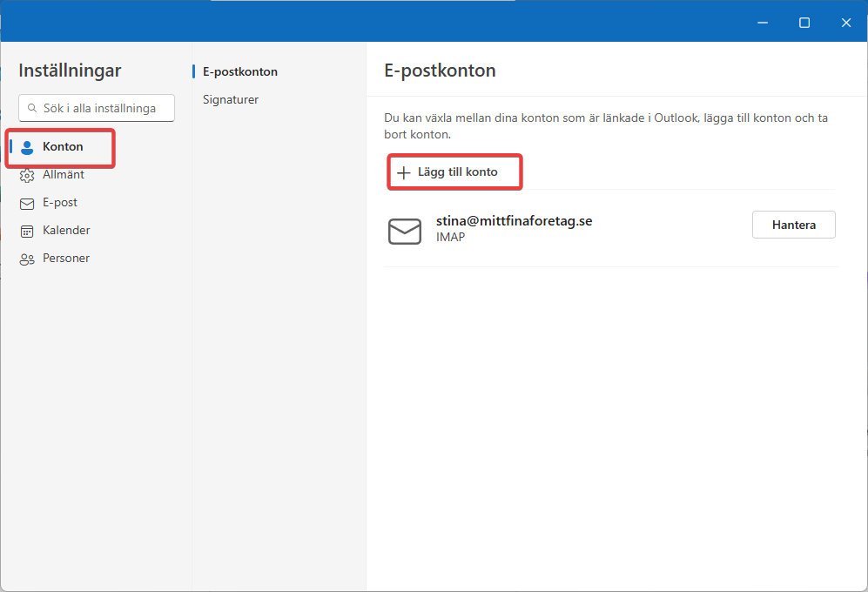Open Personer settings
This screenshot has width=868, height=592.
(66, 259)
